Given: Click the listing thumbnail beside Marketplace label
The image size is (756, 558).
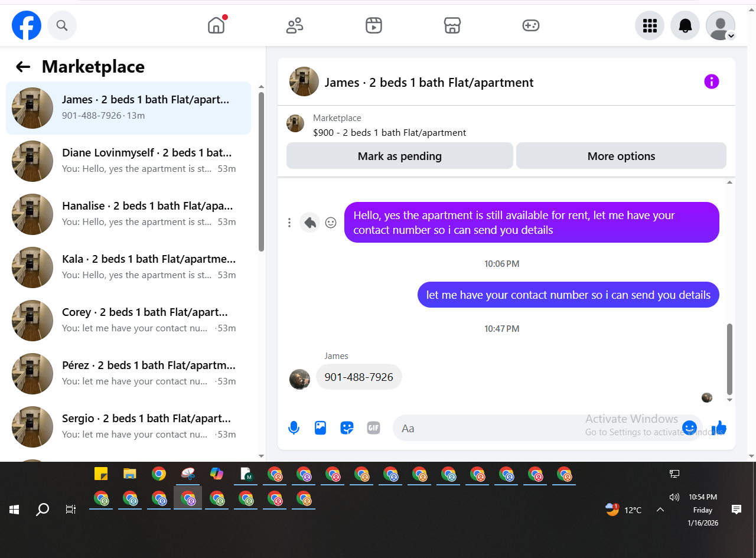Looking at the screenshot, I should pyautogui.click(x=295, y=123).
